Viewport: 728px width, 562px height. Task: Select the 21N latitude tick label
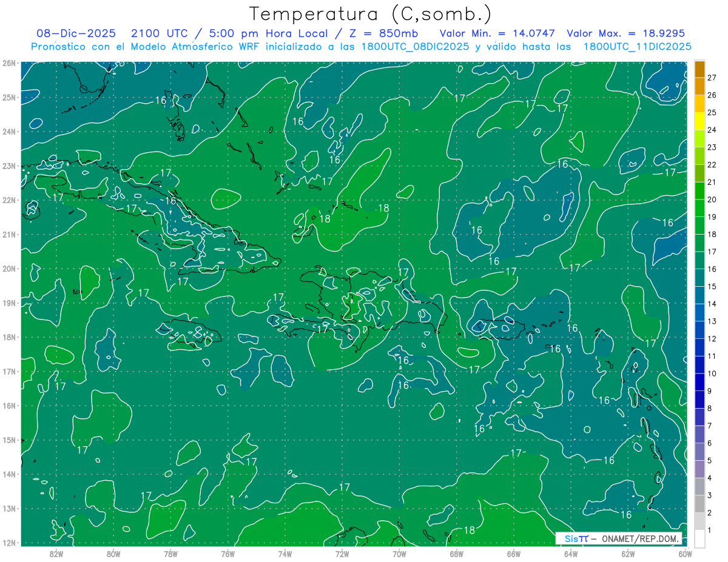click(x=9, y=235)
